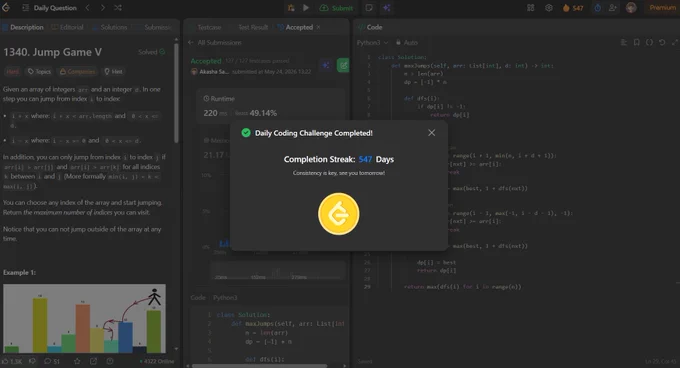This screenshot has width=680, height=368.
Task: Like the problem with thumbs-up 1.3K
Action: [x=12, y=361]
